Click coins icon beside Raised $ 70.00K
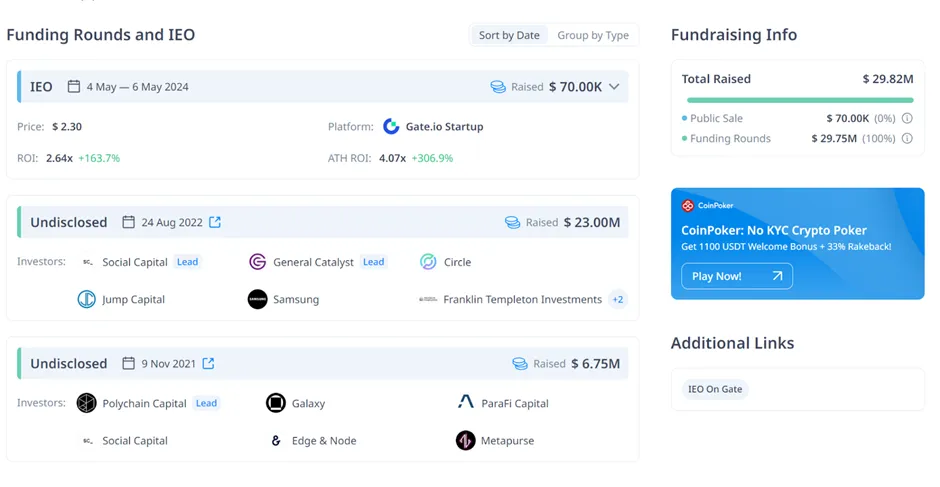 pos(498,86)
